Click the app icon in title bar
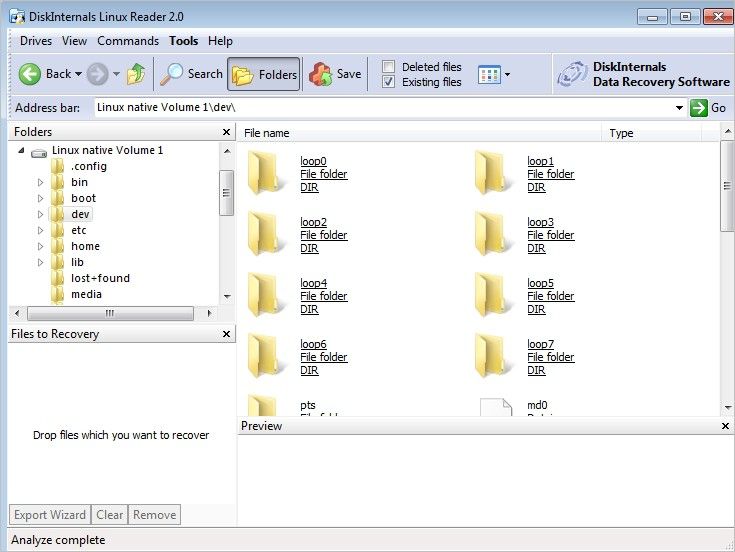The image size is (735, 552). click(17, 17)
